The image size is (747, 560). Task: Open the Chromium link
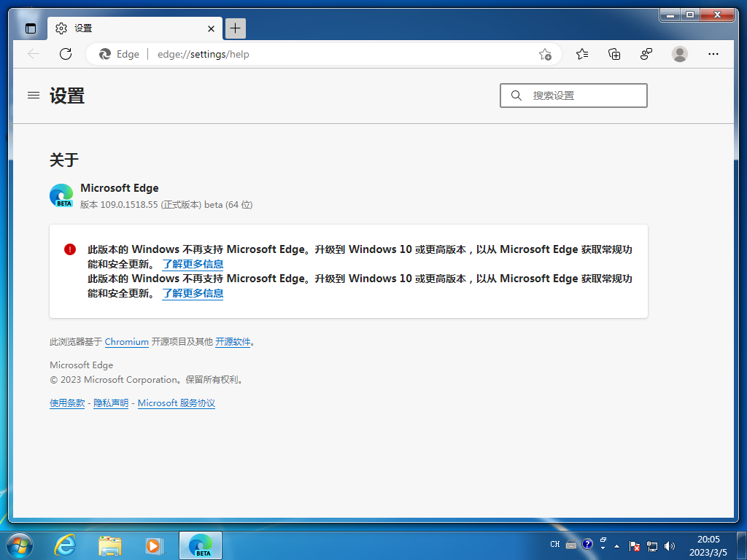[127, 342]
